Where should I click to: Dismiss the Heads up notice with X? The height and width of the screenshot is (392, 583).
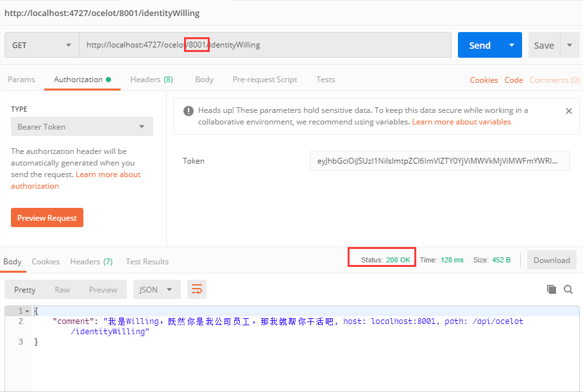click(x=568, y=111)
